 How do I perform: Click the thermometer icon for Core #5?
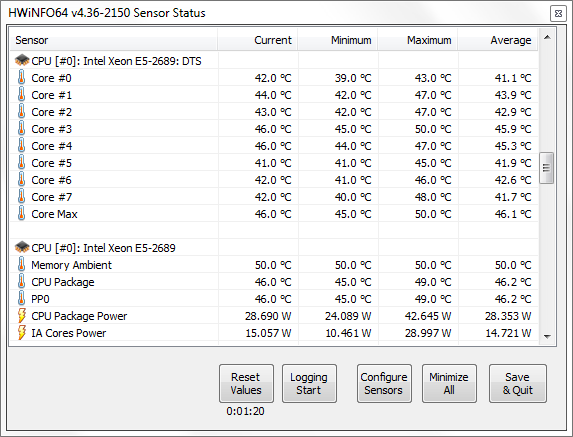[22, 163]
